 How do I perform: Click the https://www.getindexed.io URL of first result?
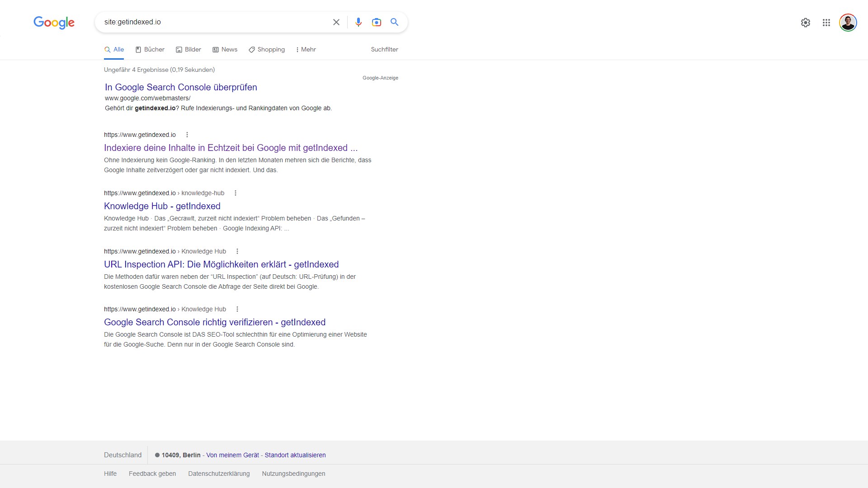click(x=140, y=135)
